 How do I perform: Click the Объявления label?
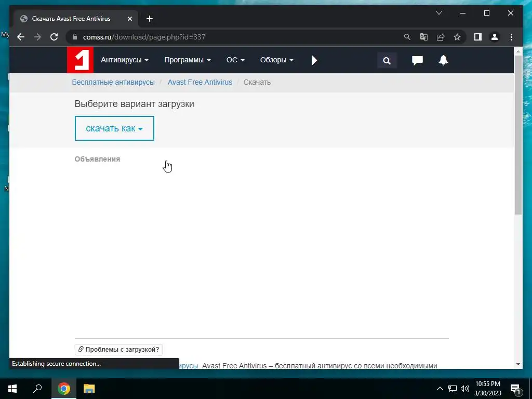tap(97, 159)
